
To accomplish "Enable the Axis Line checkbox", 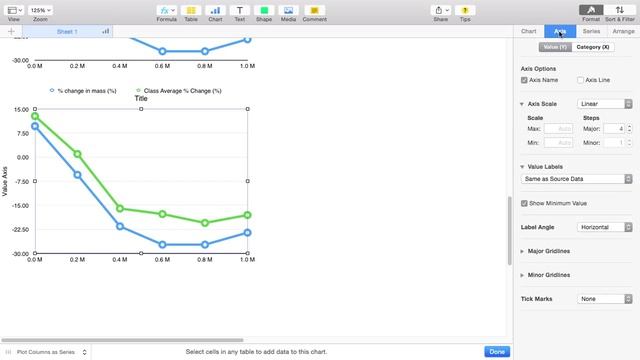I will [580, 80].
